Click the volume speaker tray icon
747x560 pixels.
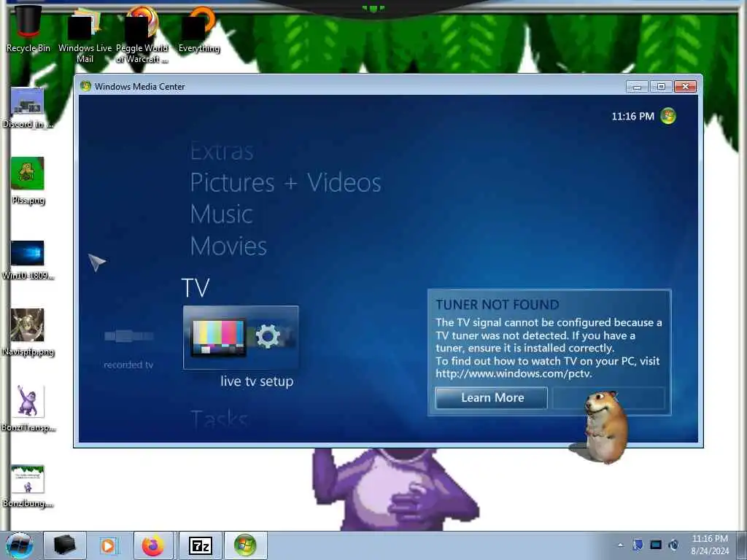coord(673,545)
